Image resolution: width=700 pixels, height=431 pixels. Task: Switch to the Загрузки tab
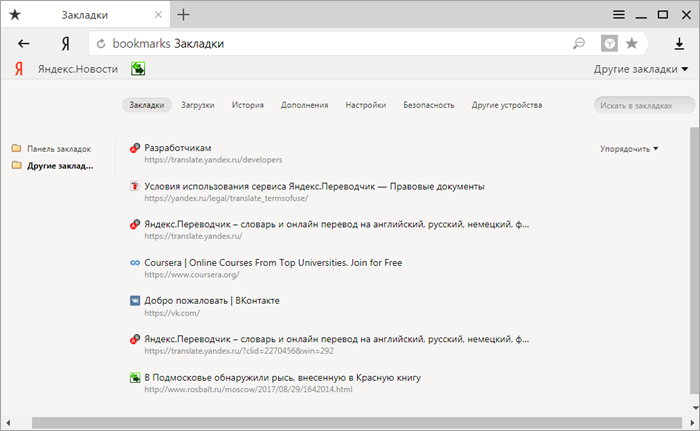(x=198, y=105)
